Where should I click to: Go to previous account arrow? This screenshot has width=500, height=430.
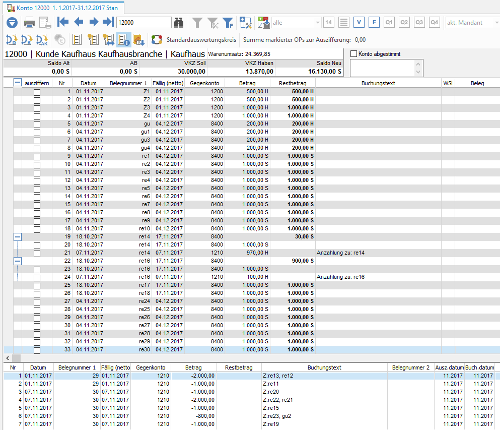point(78,22)
